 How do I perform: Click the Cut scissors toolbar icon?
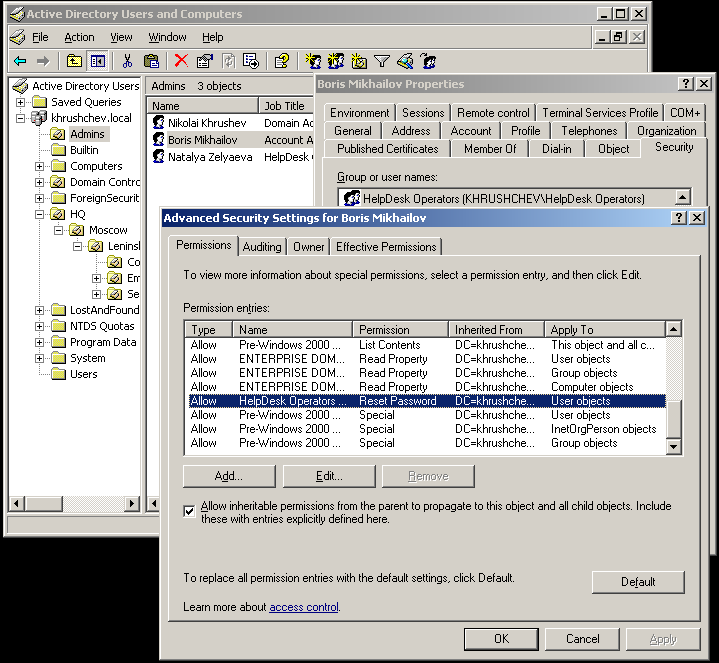(x=127, y=61)
